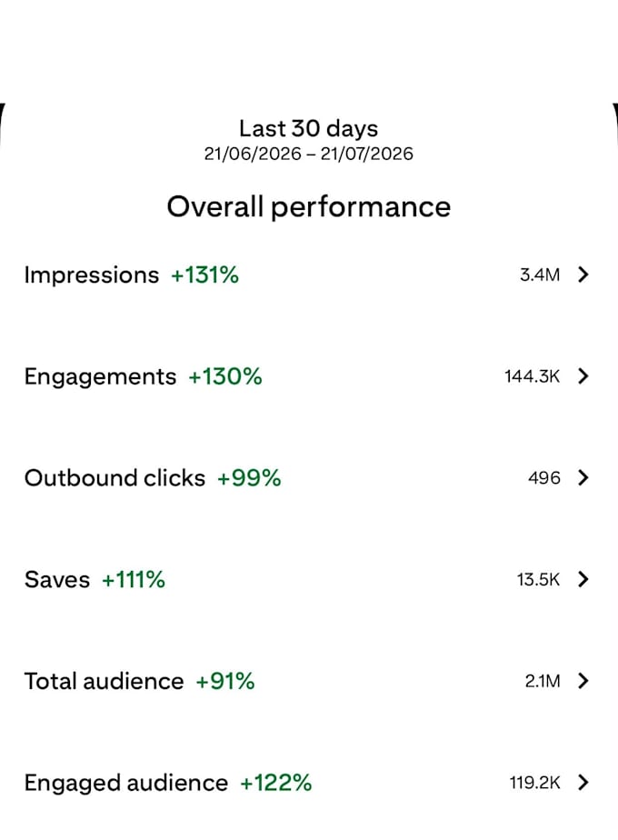Tap the Total audience chevron arrow
The image size is (618, 840).
(583, 681)
